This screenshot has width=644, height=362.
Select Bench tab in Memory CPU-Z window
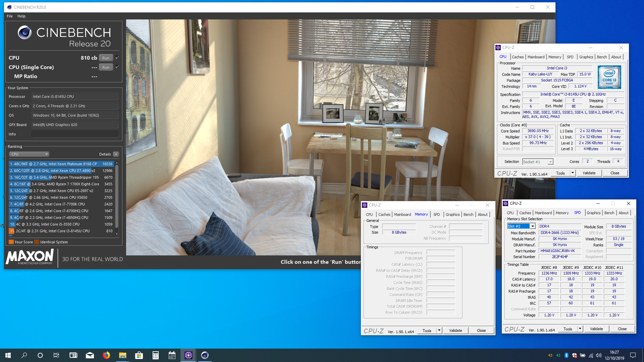pos(469,215)
